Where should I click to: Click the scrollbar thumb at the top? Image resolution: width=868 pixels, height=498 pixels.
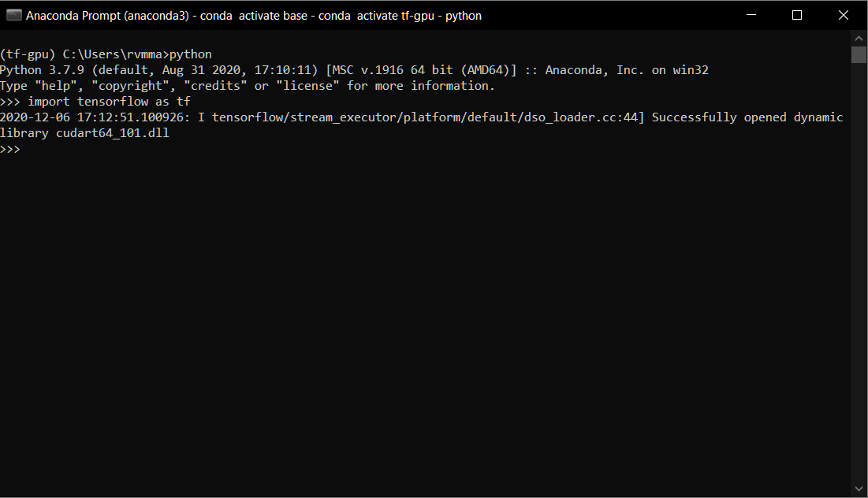click(859, 54)
